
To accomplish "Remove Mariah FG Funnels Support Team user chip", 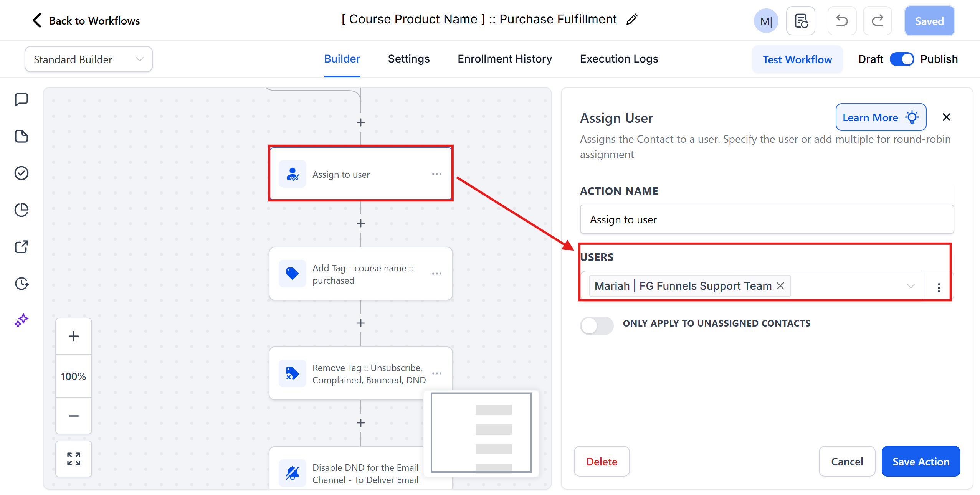I will [780, 286].
